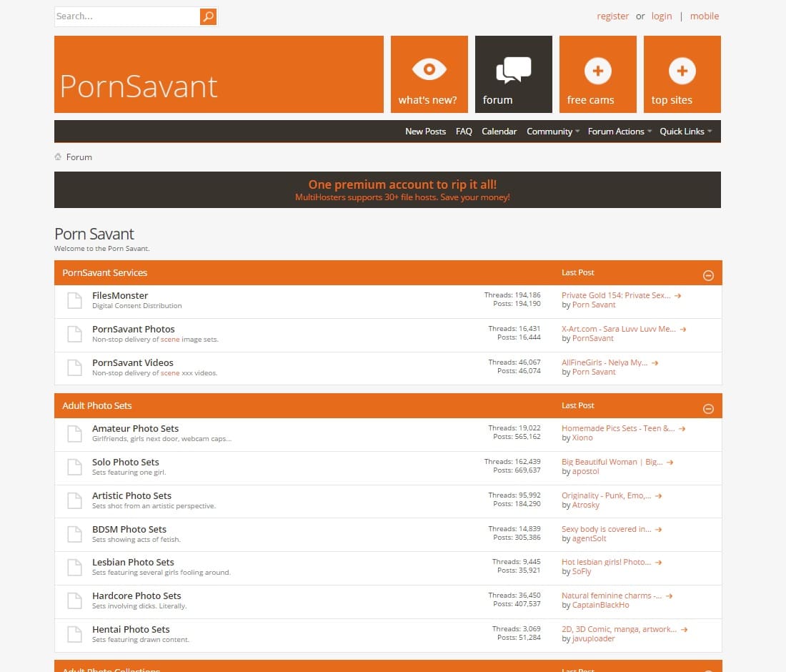This screenshot has height=672, width=786.
Task: Click the orange search magnifier button
Action: [x=208, y=16]
